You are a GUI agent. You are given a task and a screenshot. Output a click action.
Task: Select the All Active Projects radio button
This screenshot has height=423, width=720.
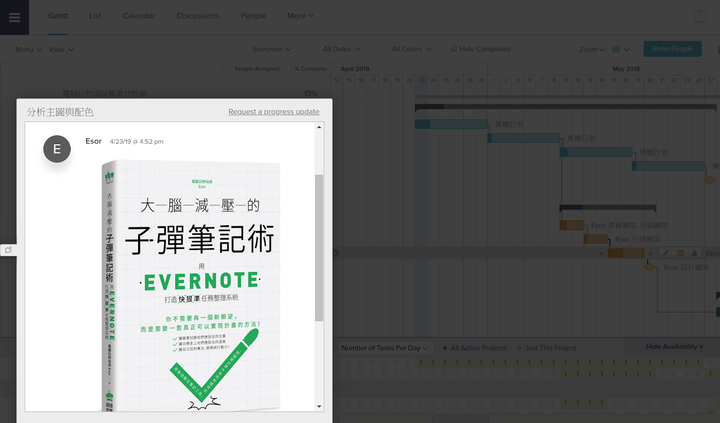[x=444, y=348]
